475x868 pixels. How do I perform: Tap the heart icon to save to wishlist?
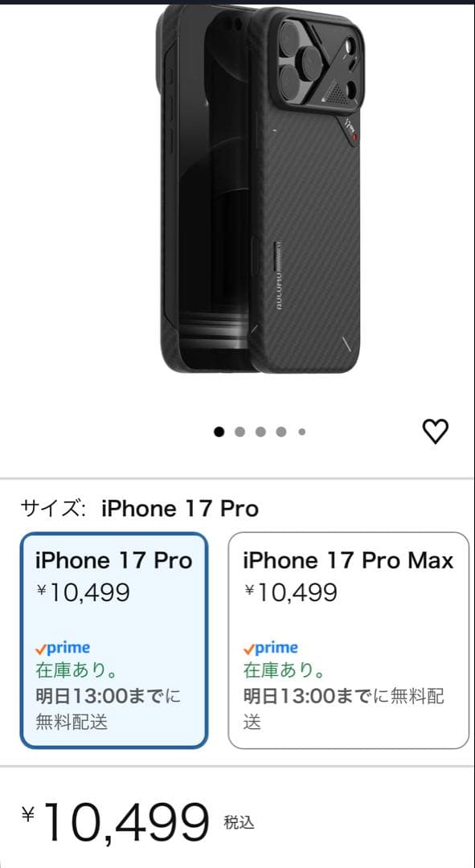[x=435, y=431]
